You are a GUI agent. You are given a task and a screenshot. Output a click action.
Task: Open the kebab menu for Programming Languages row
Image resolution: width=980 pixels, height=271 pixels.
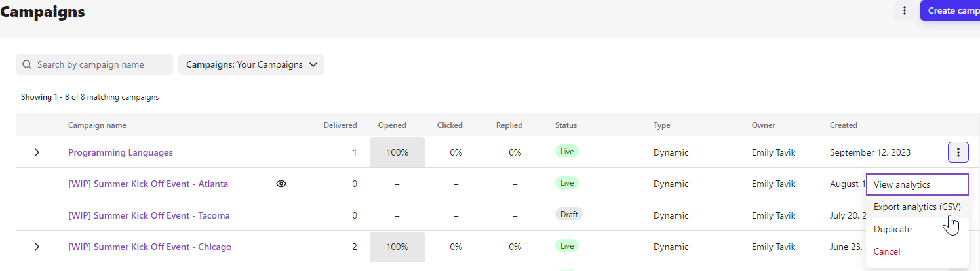[x=958, y=152]
